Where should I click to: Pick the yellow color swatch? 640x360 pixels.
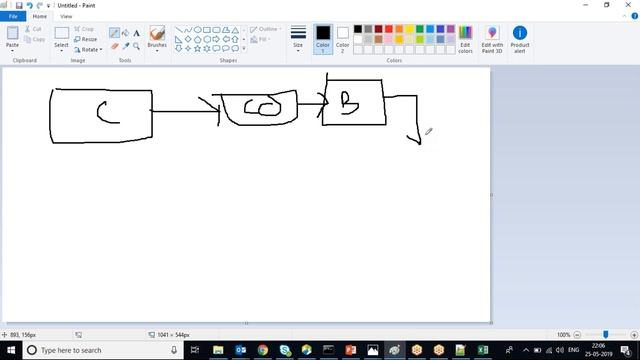[409, 29]
